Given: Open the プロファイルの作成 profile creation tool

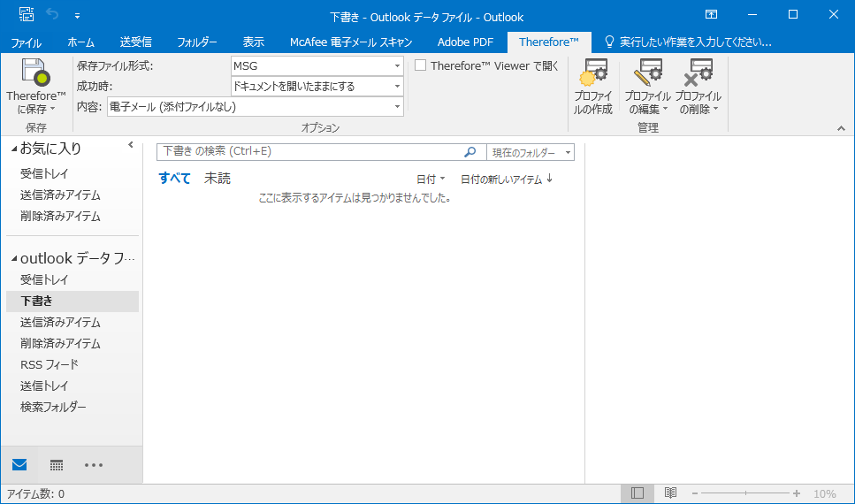Looking at the screenshot, I should coord(592,88).
